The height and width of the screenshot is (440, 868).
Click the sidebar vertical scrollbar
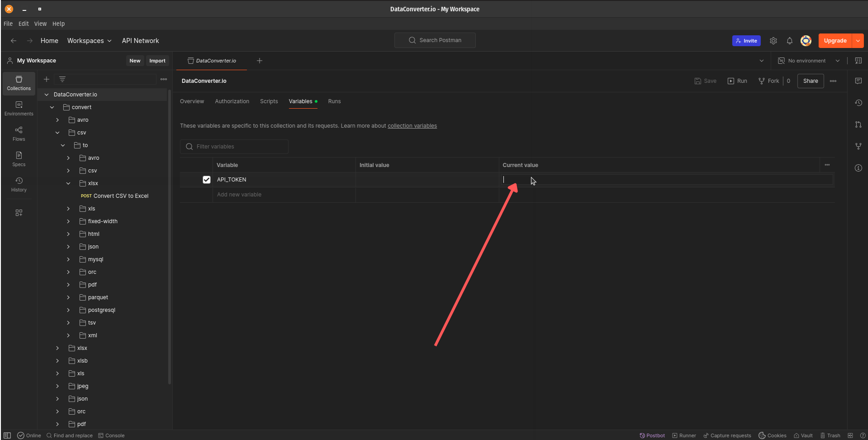pos(170,237)
